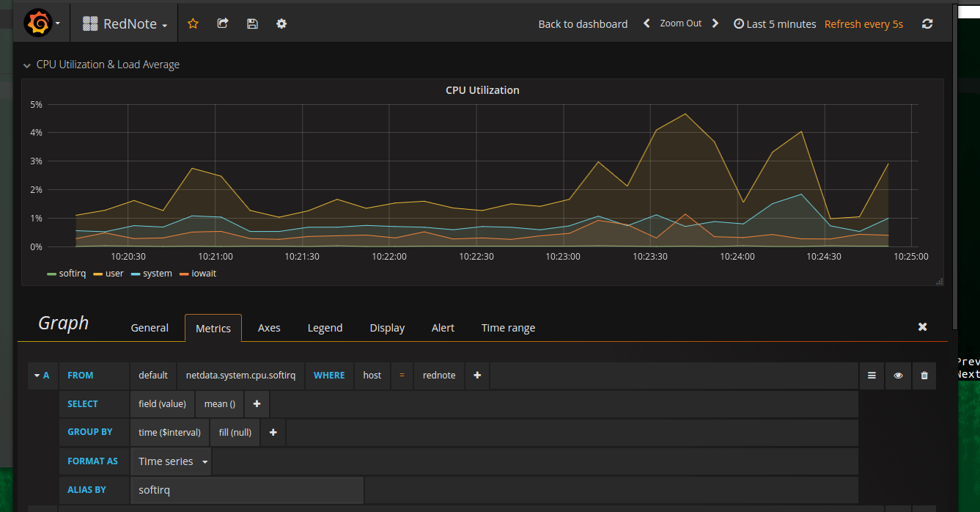Switch to the General tab
Viewport: 980px width, 512px height.
150,328
